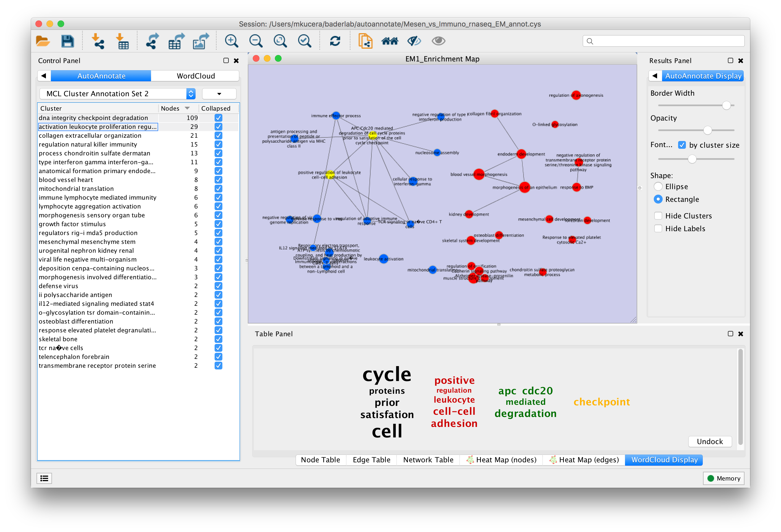Click the Undock button
The width and height of the screenshot is (781, 532).
[x=709, y=441]
